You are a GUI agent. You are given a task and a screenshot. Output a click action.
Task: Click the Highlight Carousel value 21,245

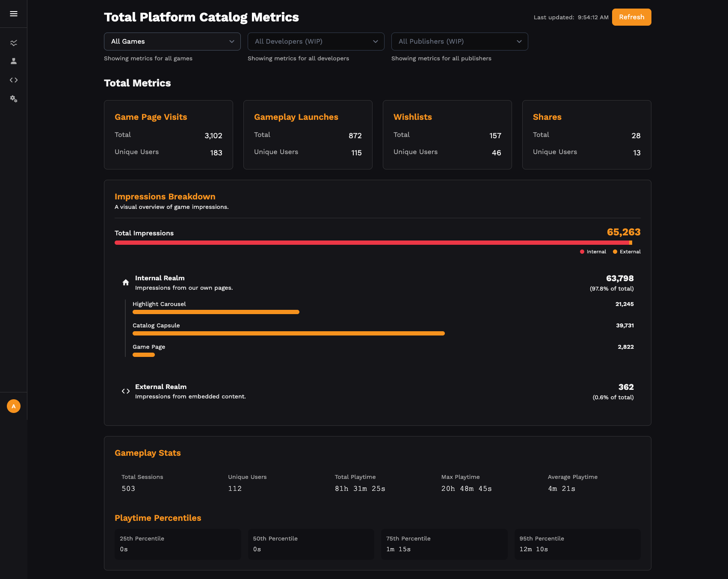pos(624,304)
